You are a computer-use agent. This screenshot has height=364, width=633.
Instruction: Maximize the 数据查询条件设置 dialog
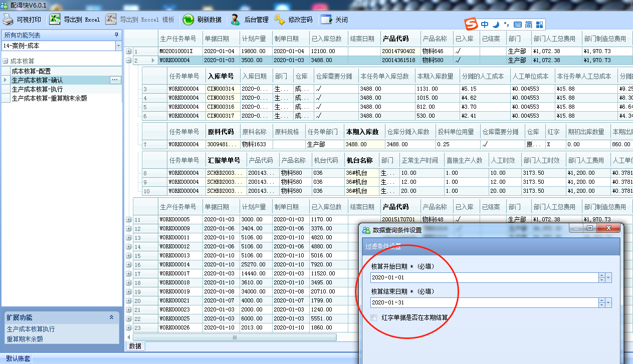590,228
